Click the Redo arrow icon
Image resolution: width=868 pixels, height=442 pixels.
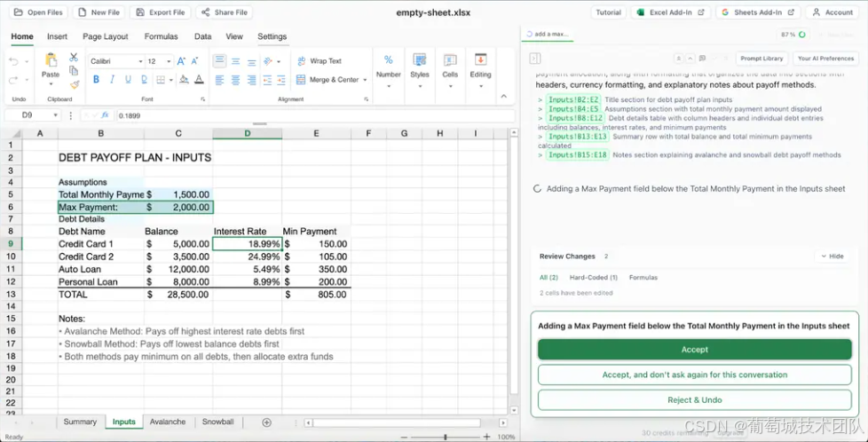[x=14, y=80]
